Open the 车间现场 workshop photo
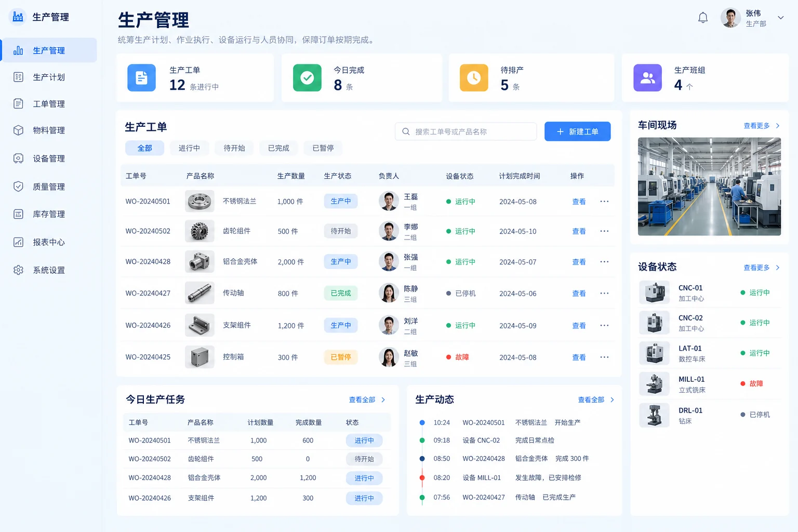This screenshot has height=532, width=798. tap(709, 187)
